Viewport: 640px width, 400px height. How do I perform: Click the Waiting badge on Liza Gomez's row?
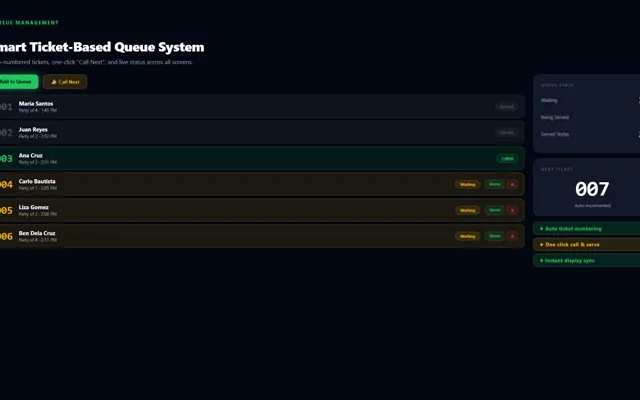(468, 210)
